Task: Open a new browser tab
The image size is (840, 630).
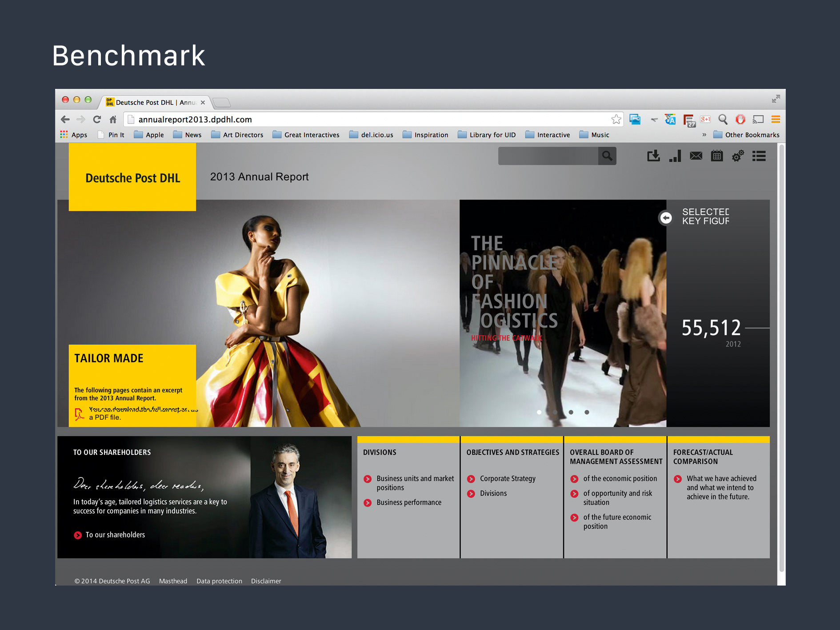Action: 222,103
